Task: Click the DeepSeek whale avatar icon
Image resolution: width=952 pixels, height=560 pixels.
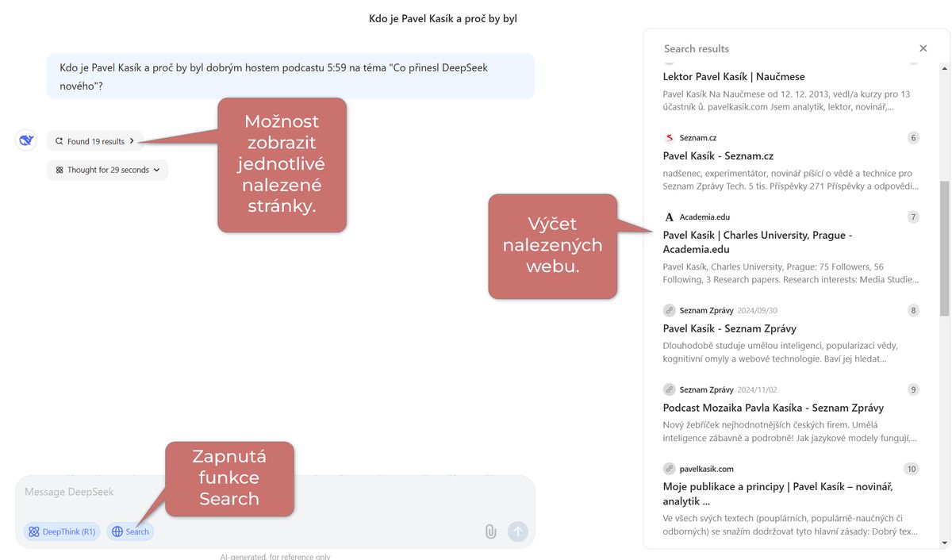Action: pyautogui.click(x=26, y=140)
